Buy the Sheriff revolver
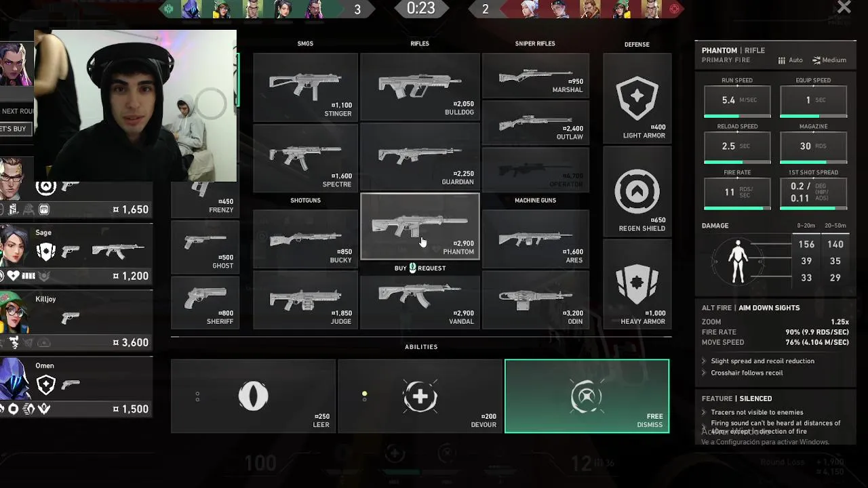This screenshot has width=868, height=488. tap(205, 302)
